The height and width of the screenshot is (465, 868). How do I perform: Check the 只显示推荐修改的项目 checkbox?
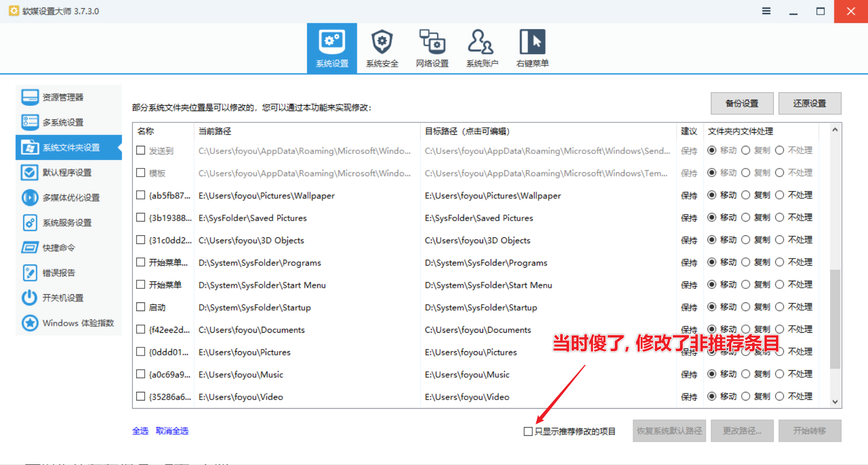tap(528, 431)
